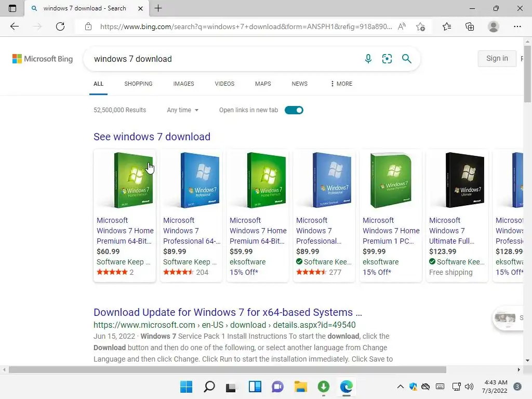
Task: Open Favorites list icon
Action: tap(447, 26)
